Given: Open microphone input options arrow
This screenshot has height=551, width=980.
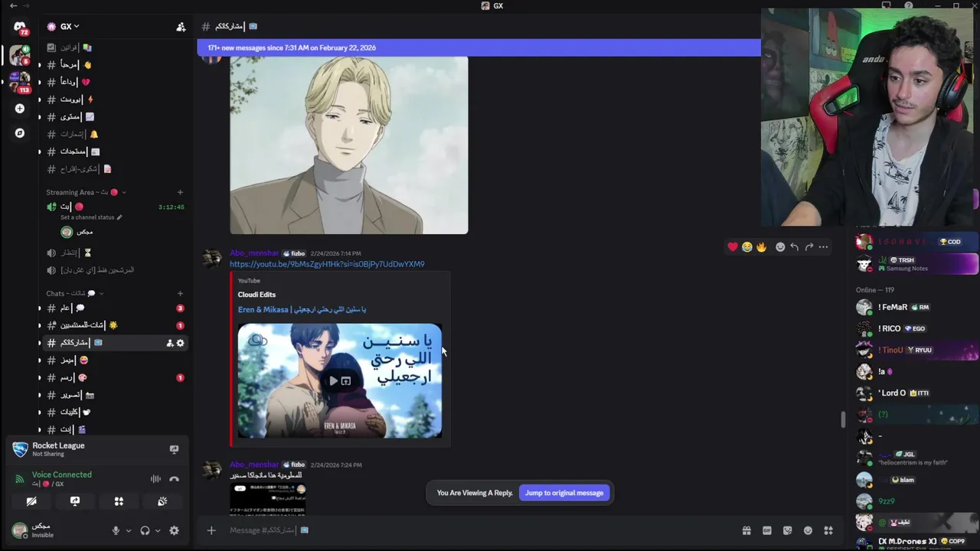Looking at the screenshot, I should click(129, 530).
